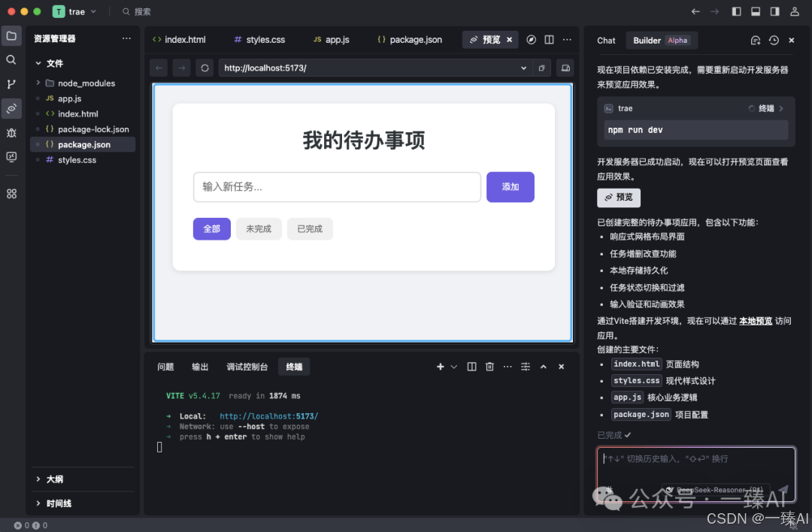Click the preview browser back arrow
This screenshot has width=812, height=532.
pyautogui.click(x=159, y=68)
